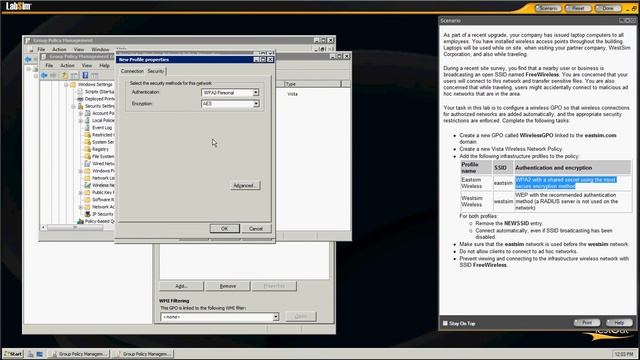The height and width of the screenshot is (360, 640).
Task: Expand Network Access Protection tree node
Action: tap(81, 207)
